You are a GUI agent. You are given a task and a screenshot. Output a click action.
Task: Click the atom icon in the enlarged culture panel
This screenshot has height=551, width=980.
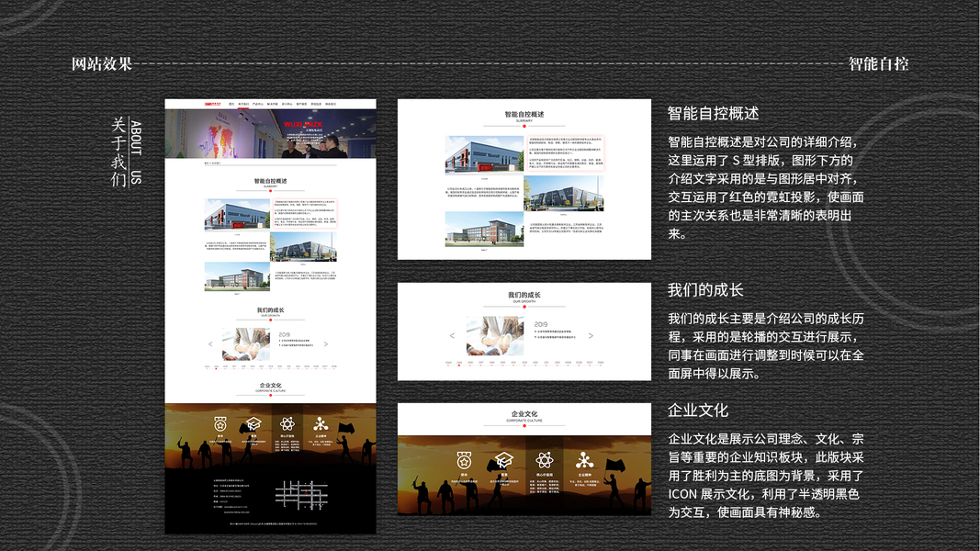tap(545, 460)
